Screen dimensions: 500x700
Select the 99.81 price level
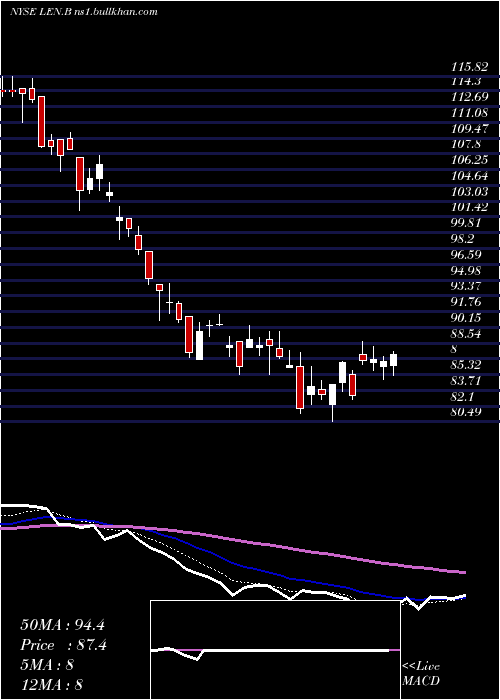pyautogui.click(x=466, y=223)
